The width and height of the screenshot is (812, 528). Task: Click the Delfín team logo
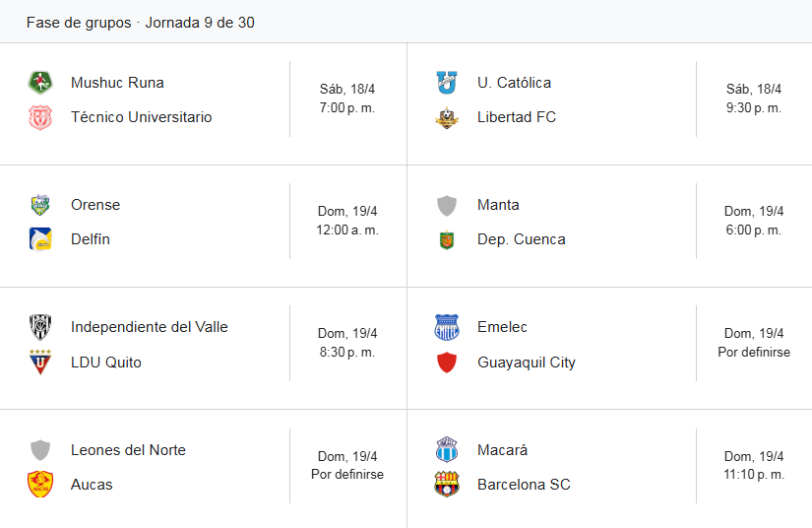tap(40, 239)
